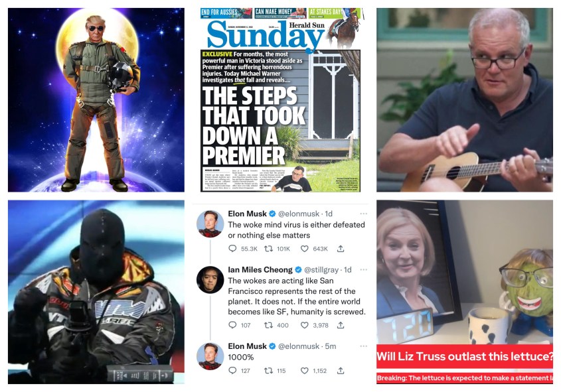Click Elon Musk's avatar on the first tweet
561x392 pixels.
coord(210,224)
